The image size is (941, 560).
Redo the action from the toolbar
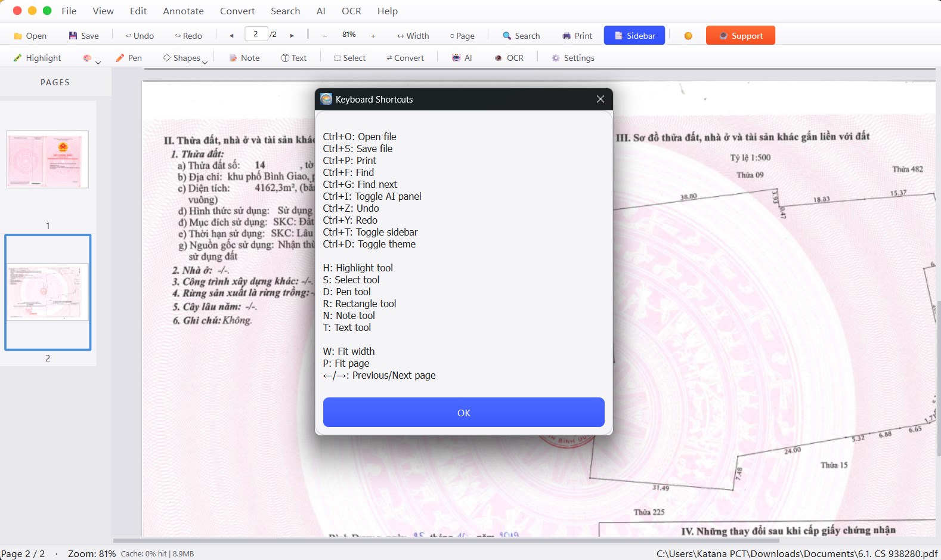coord(188,36)
